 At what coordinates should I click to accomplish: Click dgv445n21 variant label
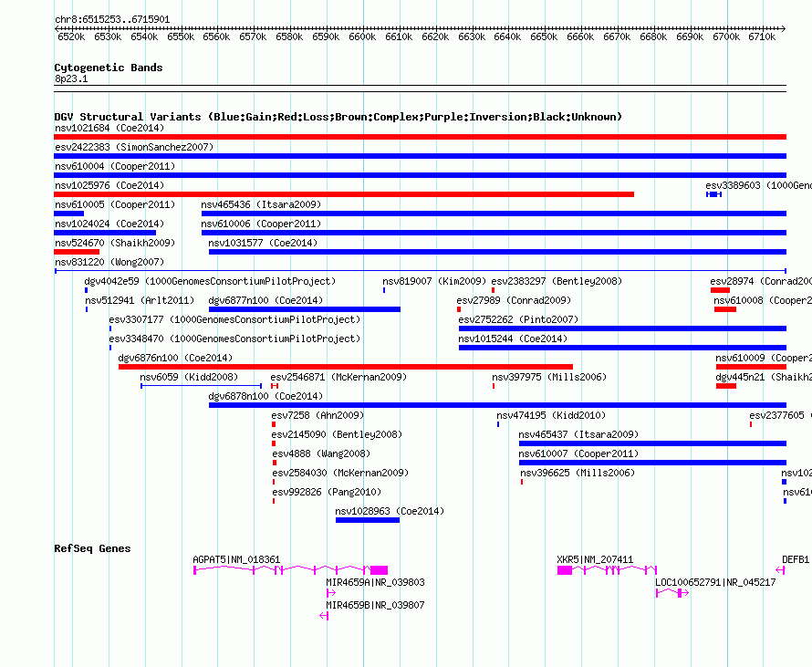pyautogui.click(x=764, y=377)
